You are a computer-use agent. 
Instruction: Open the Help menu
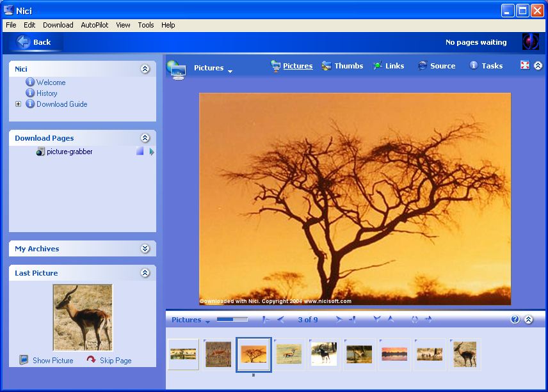pyautogui.click(x=168, y=25)
